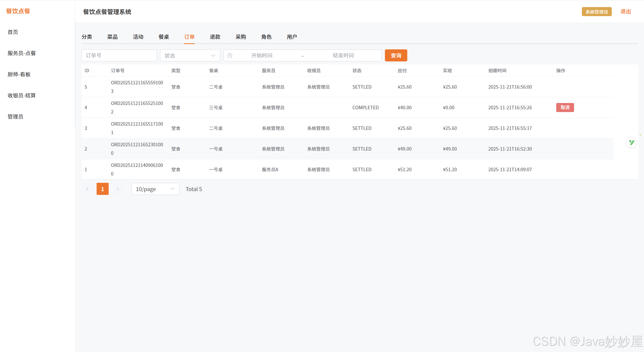Viewport: 644px width, 352px height.
Task: Select page 1 in pagination
Action: pos(102,189)
